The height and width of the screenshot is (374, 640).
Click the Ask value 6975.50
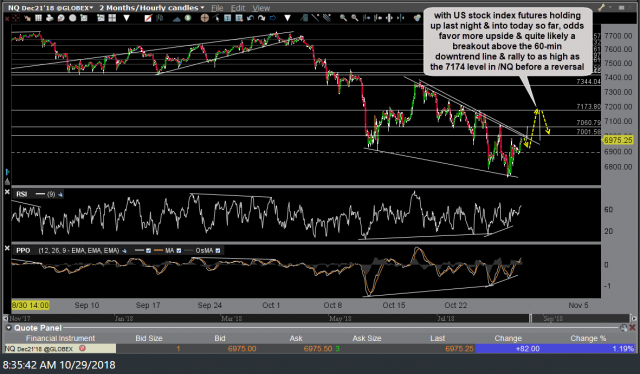[x=318, y=349]
